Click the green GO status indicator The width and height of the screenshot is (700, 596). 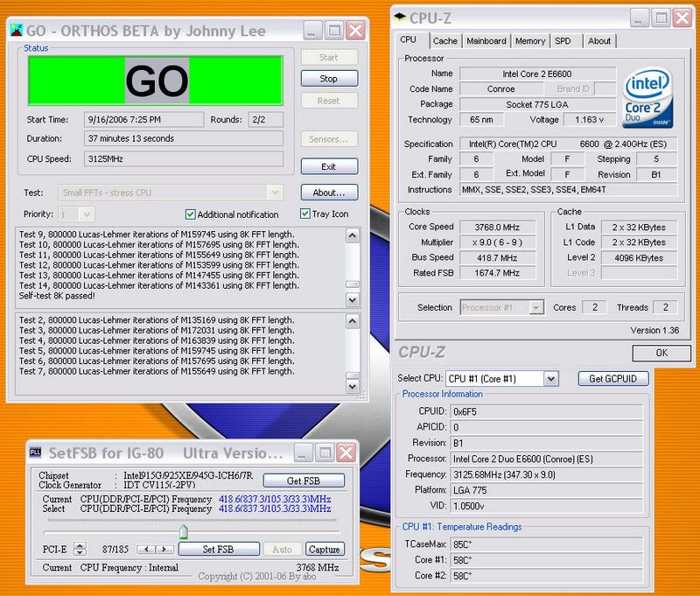(x=156, y=81)
